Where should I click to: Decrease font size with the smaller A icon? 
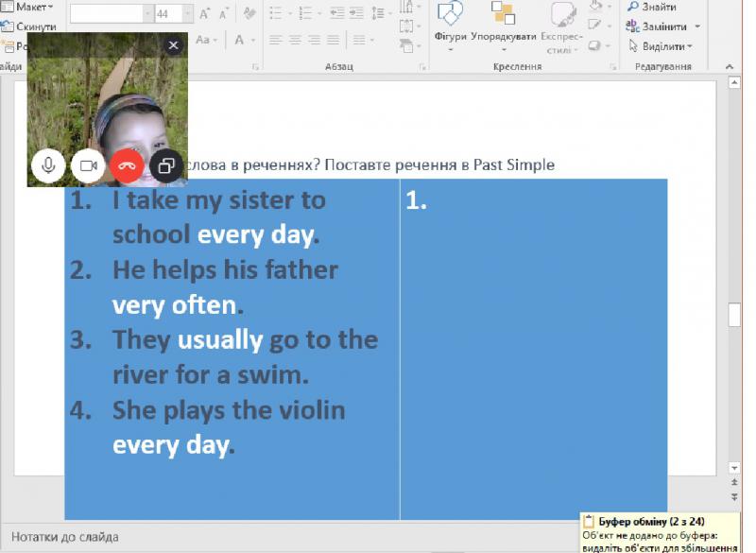(223, 14)
